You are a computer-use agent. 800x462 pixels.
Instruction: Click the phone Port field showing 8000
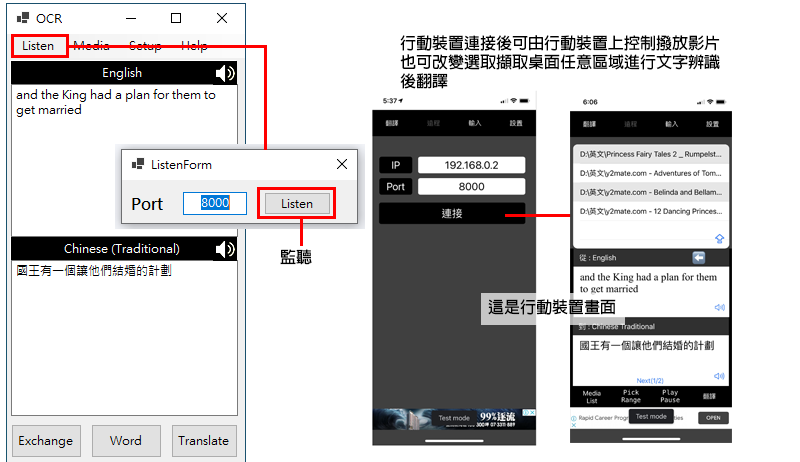[x=471, y=187]
